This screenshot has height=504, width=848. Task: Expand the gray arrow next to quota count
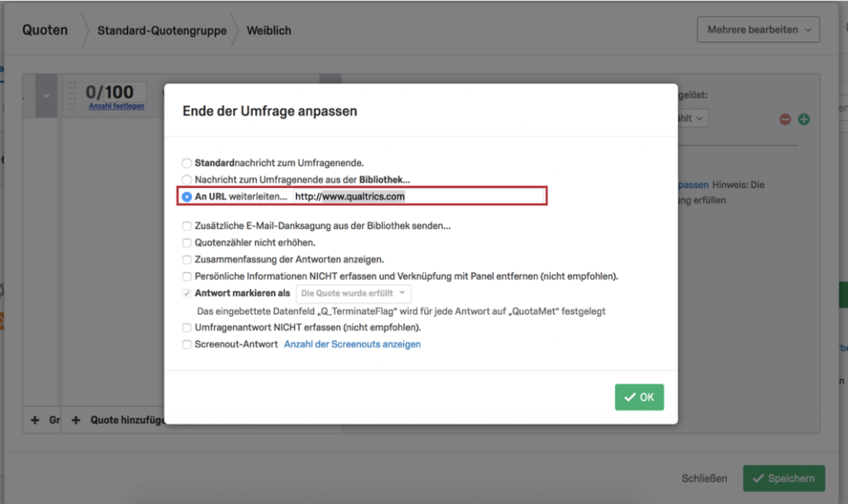pos(46,96)
